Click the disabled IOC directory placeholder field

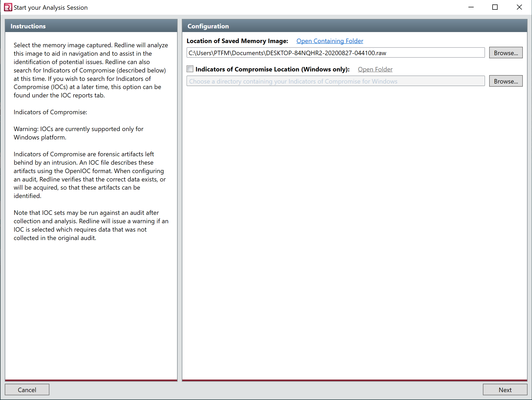335,81
